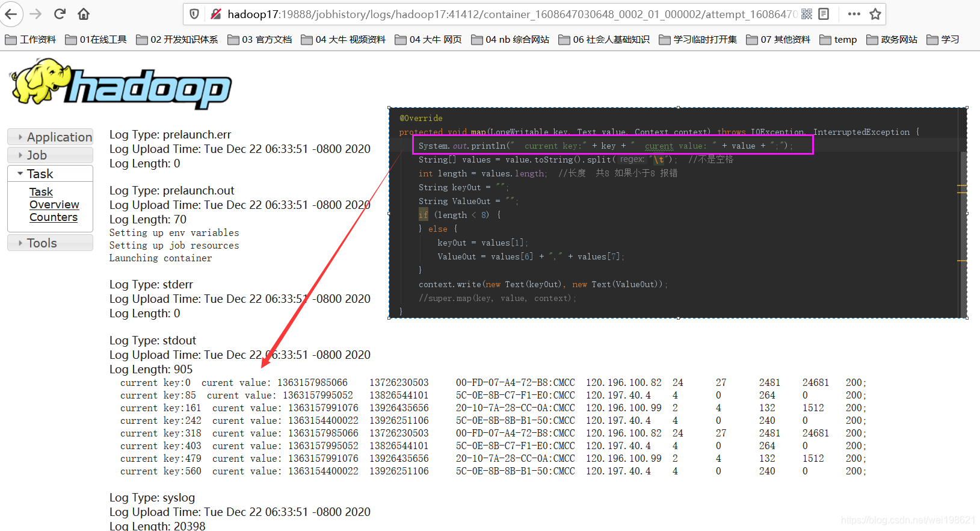Open the 03 官方文档 bookmark folder
This screenshot has height=531, width=980.
pos(260,40)
